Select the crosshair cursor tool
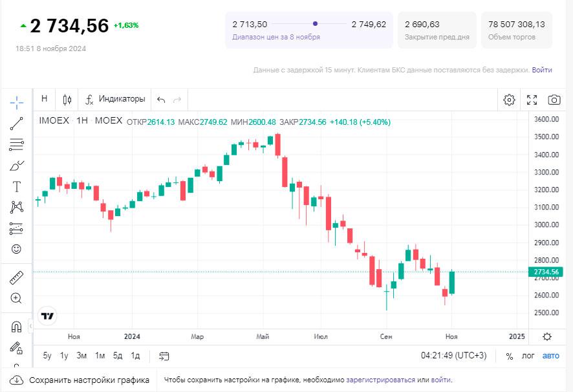This screenshot has width=573, height=392. [17, 102]
